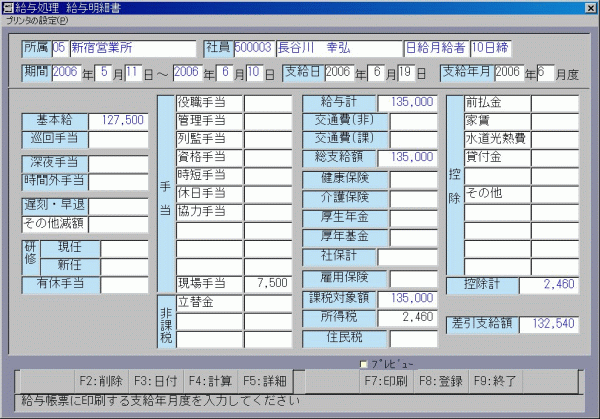Register with the F8:登録 button
The height and width of the screenshot is (419, 600).
pos(440,381)
